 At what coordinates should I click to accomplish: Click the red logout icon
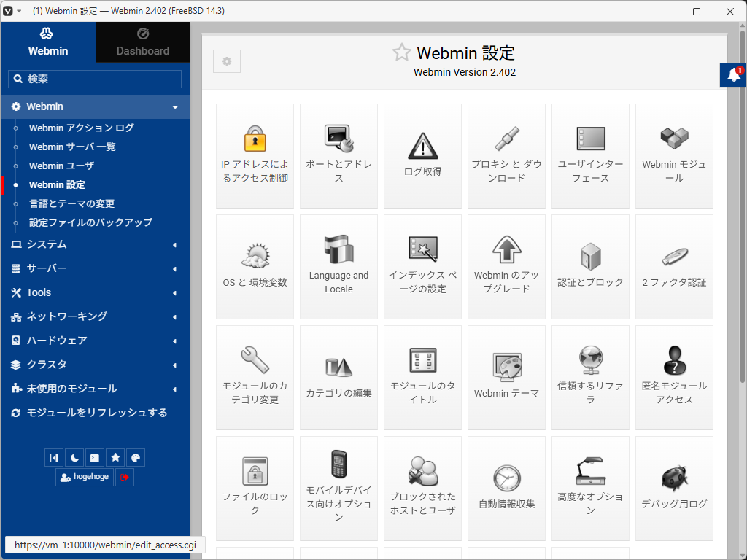(124, 477)
